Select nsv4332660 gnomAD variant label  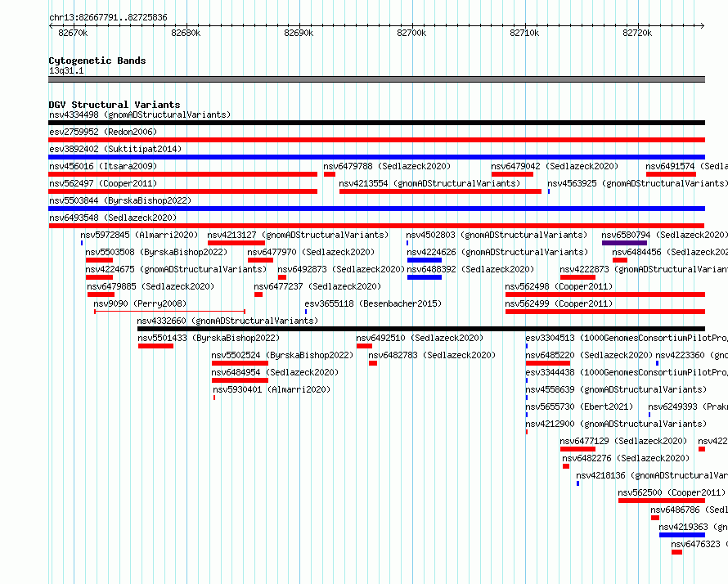(227, 321)
